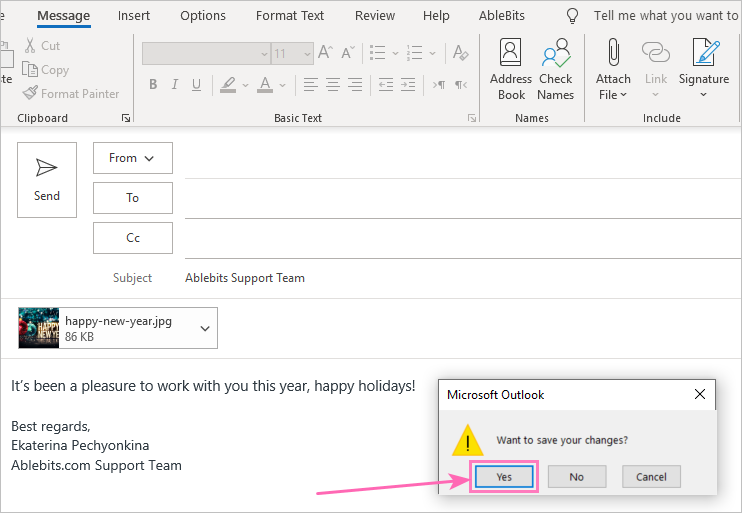742x513 pixels.
Task: Open the Format Text tab
Action: (x=290, y=16)
